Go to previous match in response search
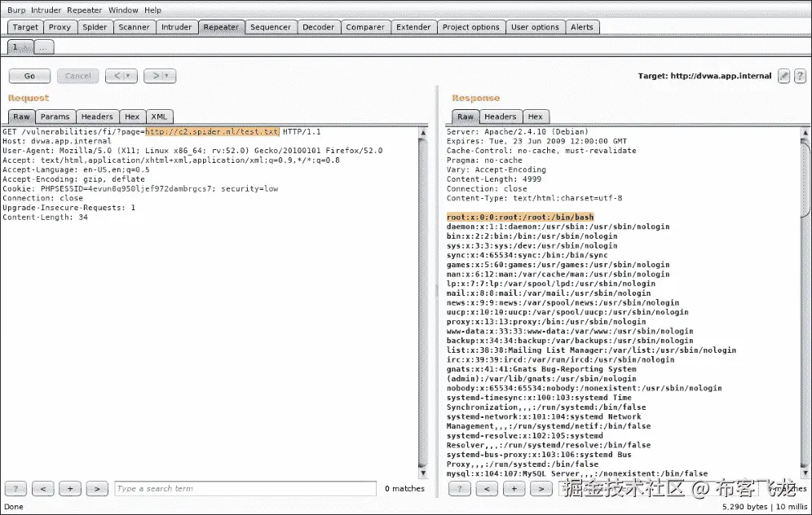This screenshot has height=515, width=812. coord(487,488)
